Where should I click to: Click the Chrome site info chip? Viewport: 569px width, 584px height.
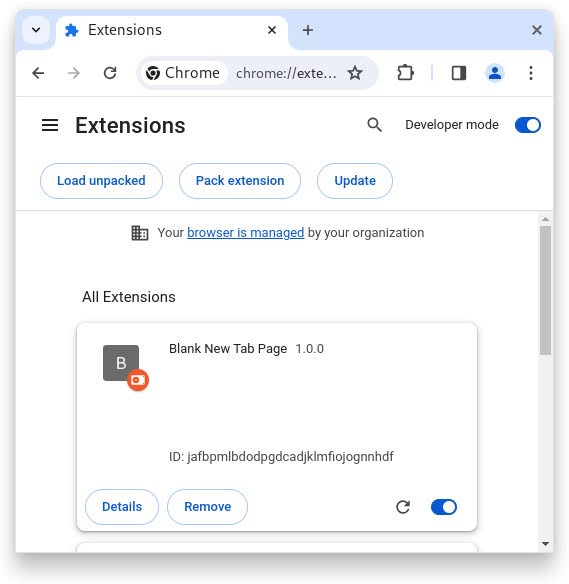pyautogui.click(x=183, y=73)
